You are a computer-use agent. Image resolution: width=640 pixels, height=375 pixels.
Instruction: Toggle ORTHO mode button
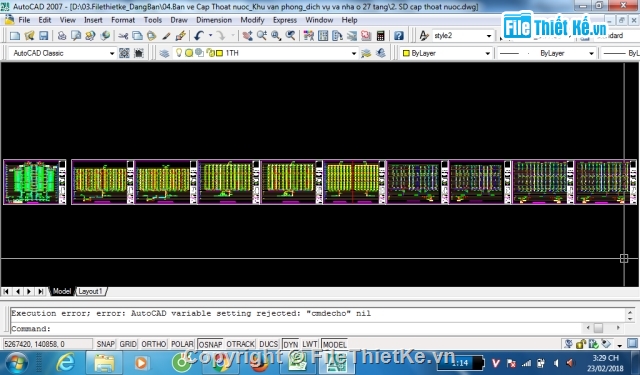click(x=153, y=344)
